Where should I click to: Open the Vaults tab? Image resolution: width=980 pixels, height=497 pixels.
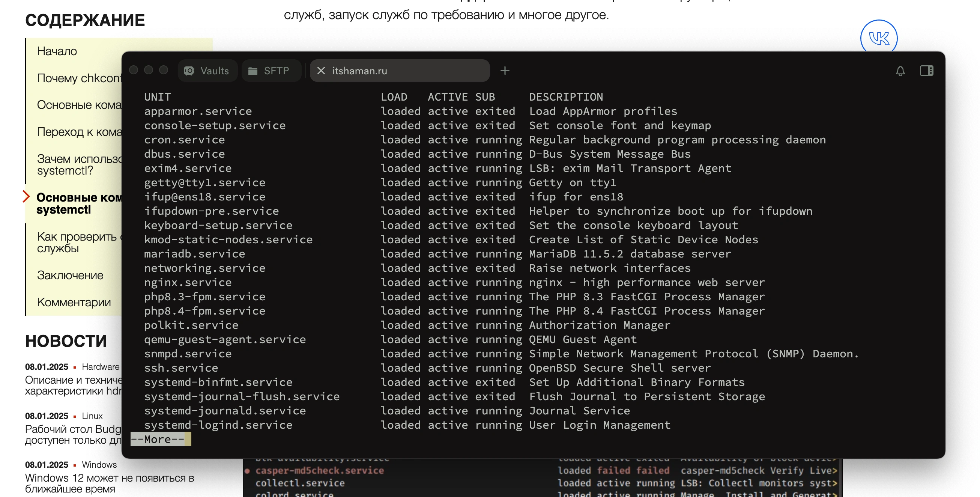click(207, 71)
